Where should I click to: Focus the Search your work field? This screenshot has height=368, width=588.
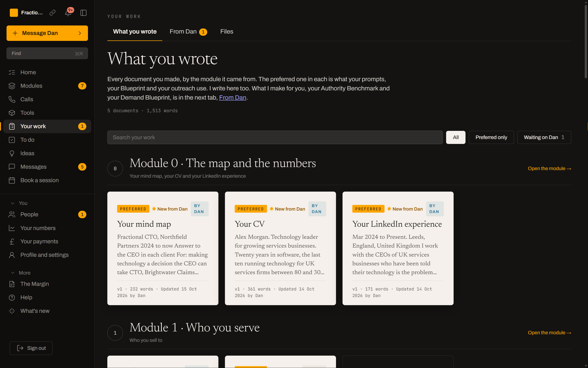275,137
